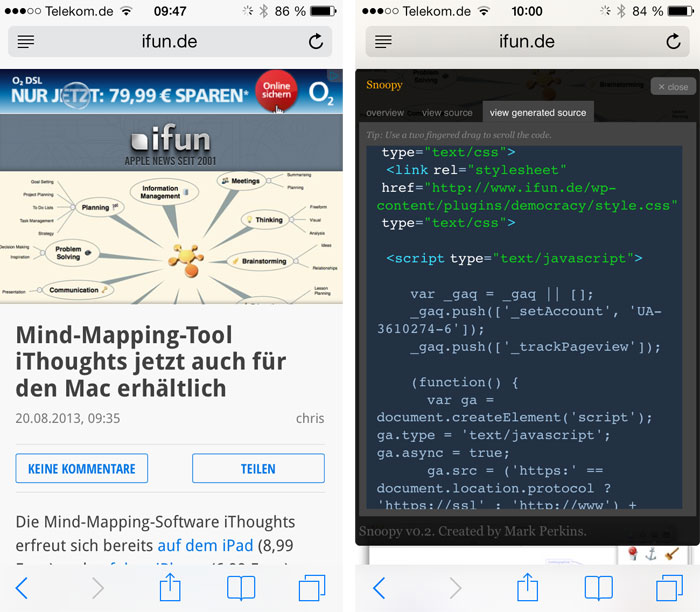The height and width of the screenshot is (612, 700).
Task: Go back in left Safari toolbar
Action: 21,587
